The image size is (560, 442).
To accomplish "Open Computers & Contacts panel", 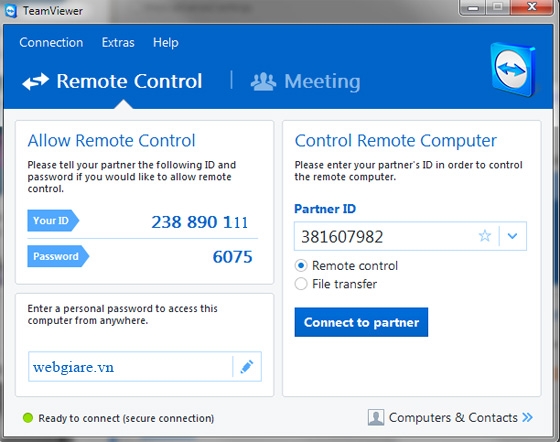I will pyautogui.click(x=450, y=417).
